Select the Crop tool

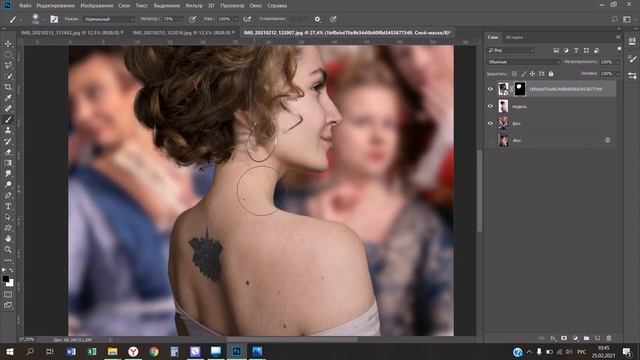tap(8, 87)
